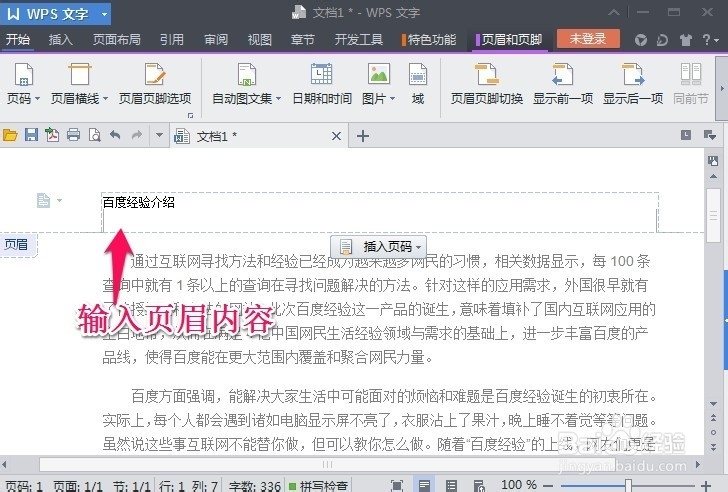
Task: Click the open folder icon in quick toolbar
Action: 10,135
